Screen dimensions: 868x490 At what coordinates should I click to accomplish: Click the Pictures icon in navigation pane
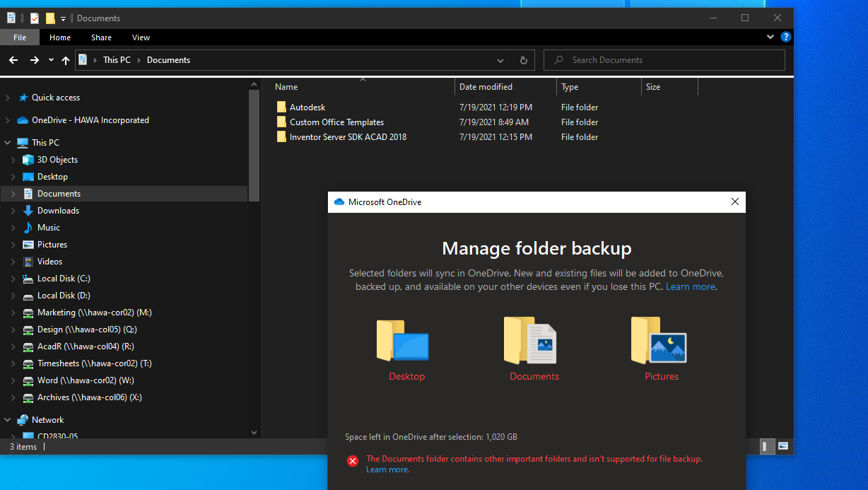click(28, 245)
